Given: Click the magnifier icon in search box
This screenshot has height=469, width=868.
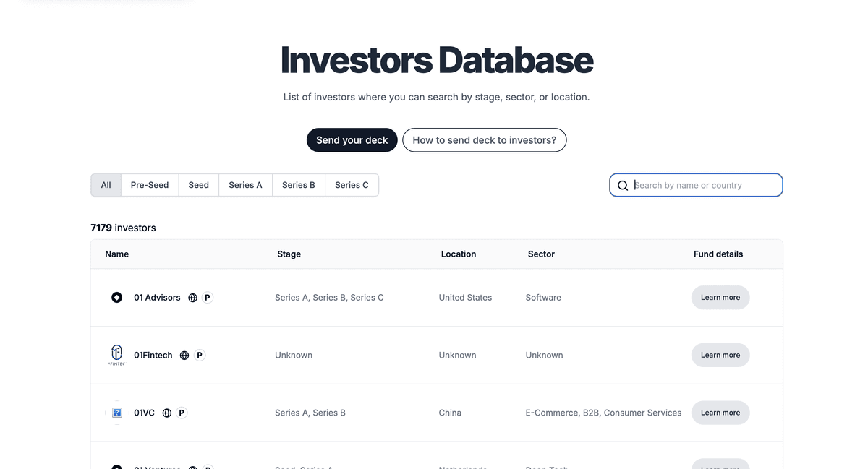Looking at the screenshot, I should tap(623, 186).
